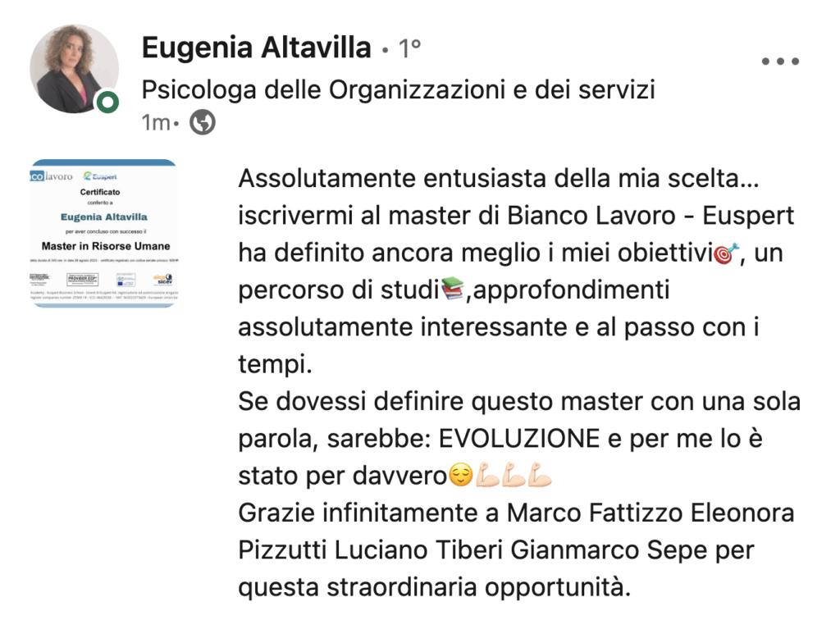Click the green online status indicator
This screenshot has width=840, height=643.
point(107,103)
